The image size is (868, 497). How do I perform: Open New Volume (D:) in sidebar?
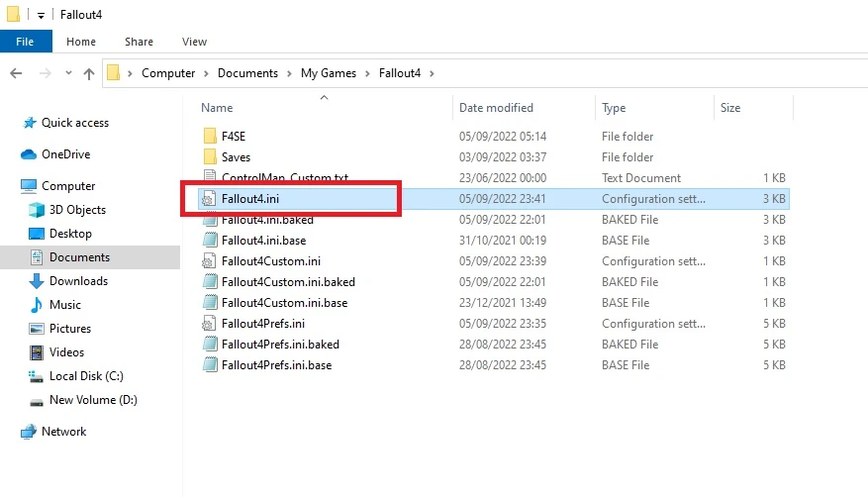coord(93,400)
